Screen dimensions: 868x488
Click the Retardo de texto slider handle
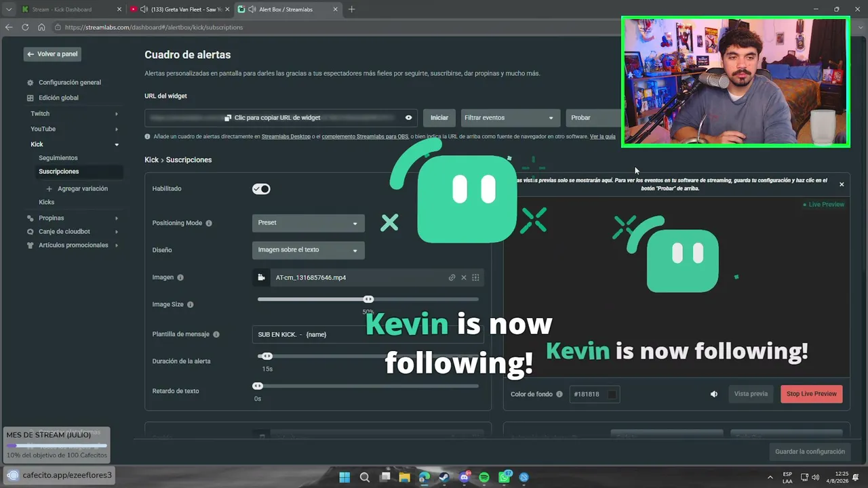258,386
